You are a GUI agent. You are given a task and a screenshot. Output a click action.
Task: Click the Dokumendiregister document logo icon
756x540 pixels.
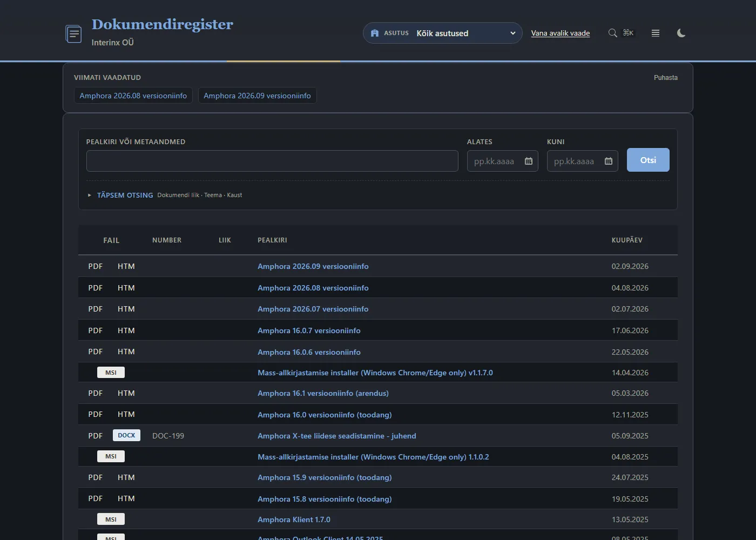[73, 33]
